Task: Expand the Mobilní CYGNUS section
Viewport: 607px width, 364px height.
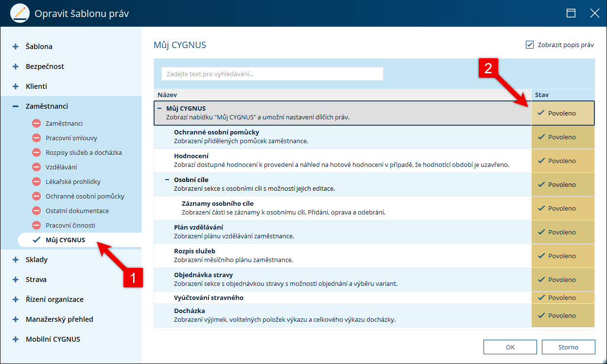Action: pos(16,339)
